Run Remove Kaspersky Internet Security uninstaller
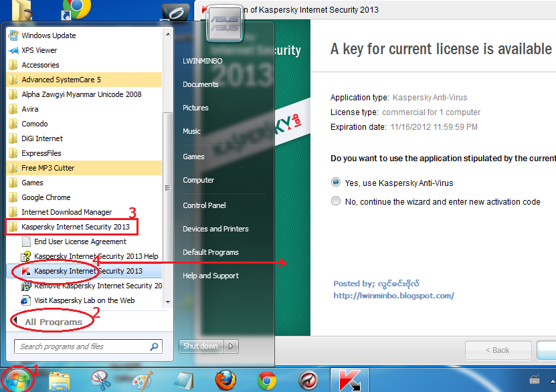Screen dimensions: 556x392 pyautogui.click(x=84, y=286)
